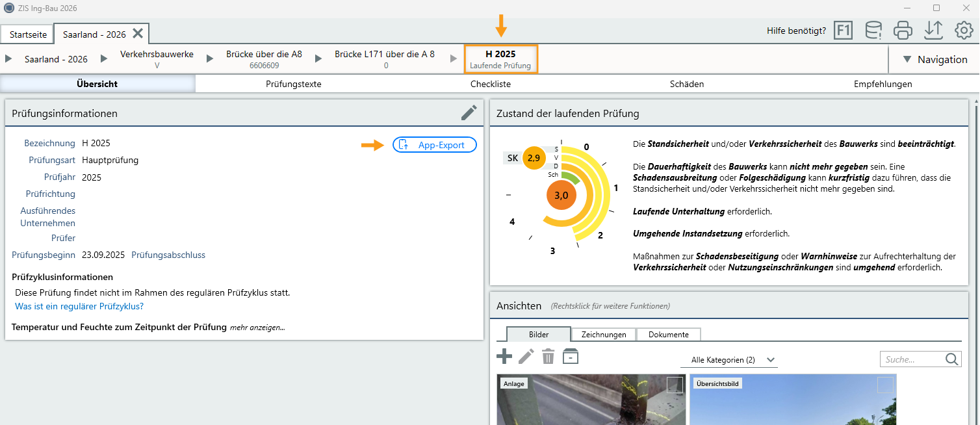The height and width of the screenshot is (425, 980).
Task: Click mehr anzeigen… link
Action: (x=257, y=328)
